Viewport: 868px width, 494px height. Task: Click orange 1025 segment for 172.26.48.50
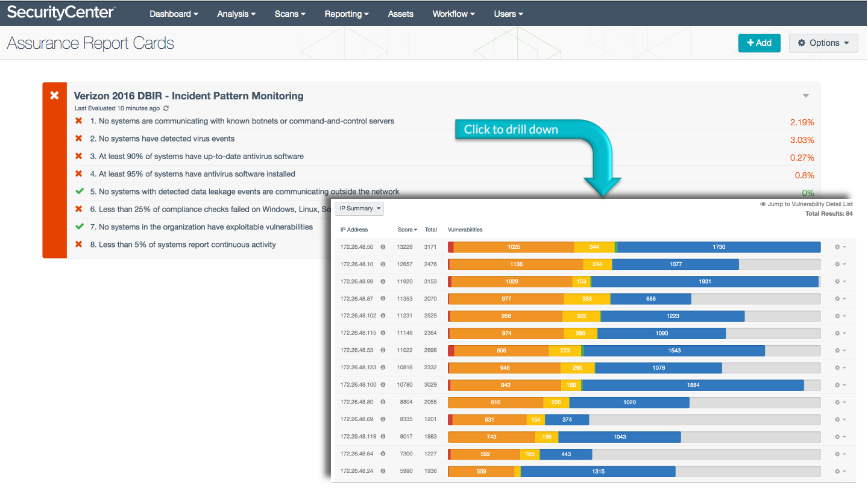pyautogui.click(x=514, y=247)
